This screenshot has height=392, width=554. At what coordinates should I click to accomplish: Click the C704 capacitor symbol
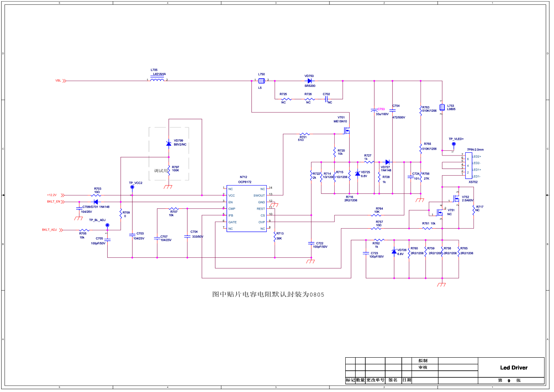point(187,236)
